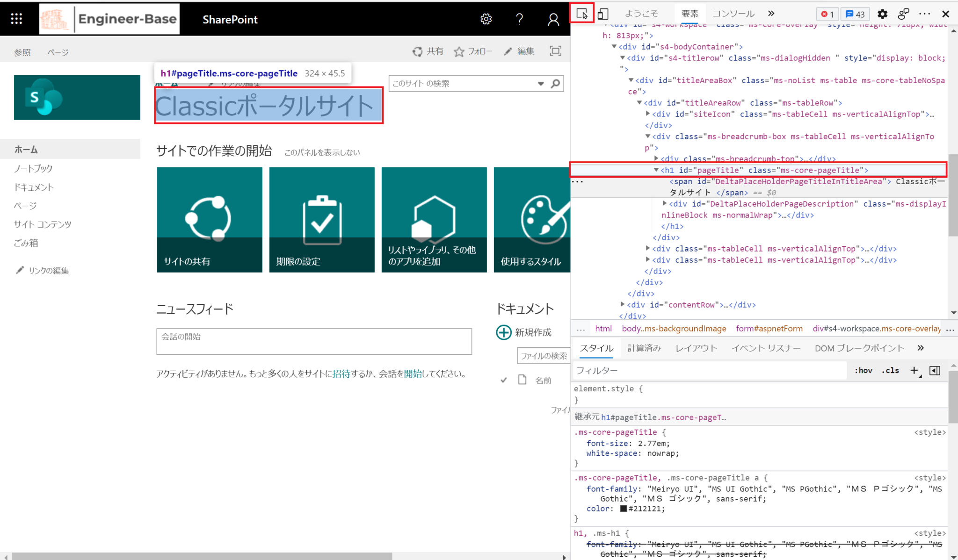The height and width of the screenshot is (560, 958).
Task: Enter focus mode with the expand icon
Action: click(555, 51)
